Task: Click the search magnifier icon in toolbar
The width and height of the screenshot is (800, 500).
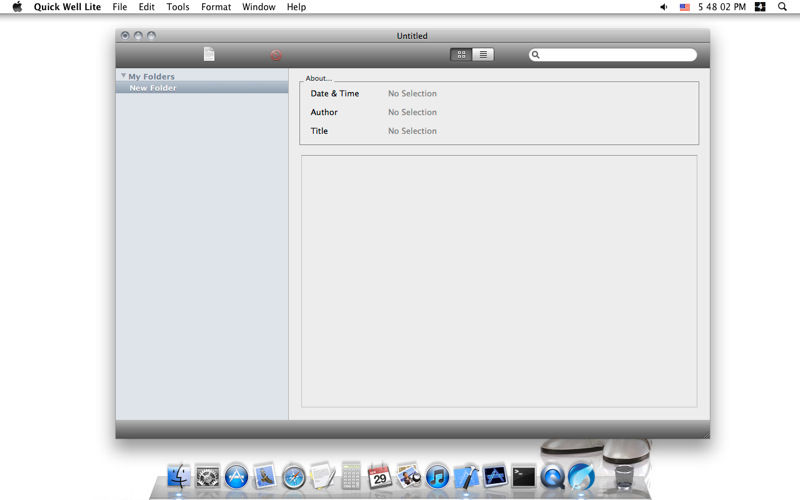Action: point(536,55)
